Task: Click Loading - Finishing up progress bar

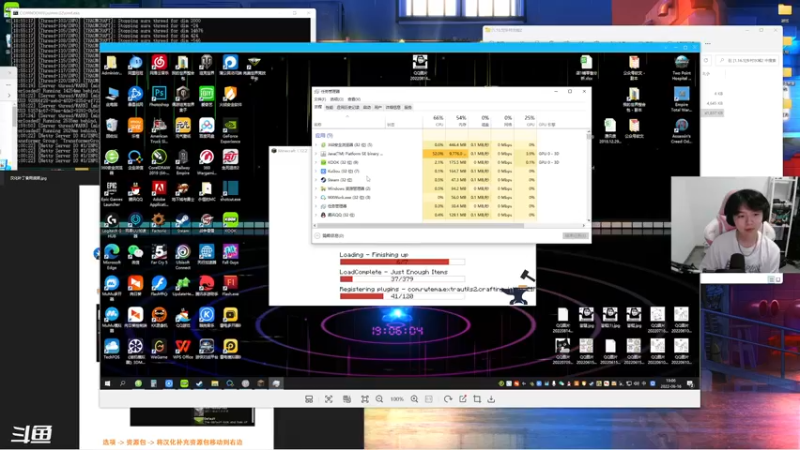Action: [x=402, y=262]
